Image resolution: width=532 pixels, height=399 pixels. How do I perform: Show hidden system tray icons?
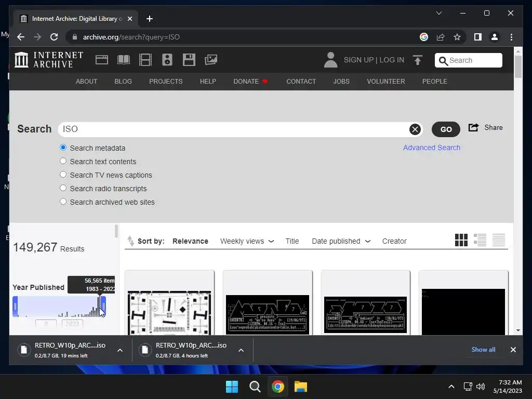point(451,387)
